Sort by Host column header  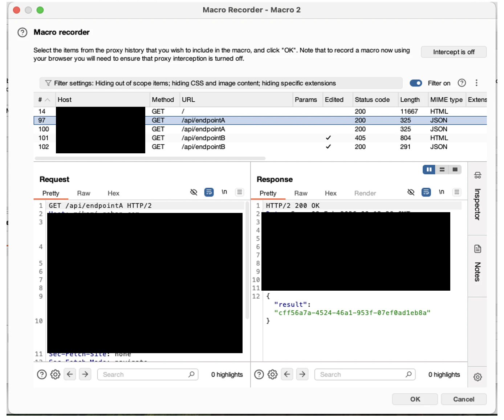point(102,100)
